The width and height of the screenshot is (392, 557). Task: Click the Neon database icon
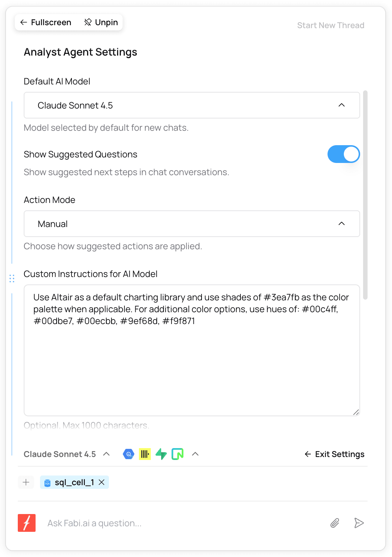(177, 454)
